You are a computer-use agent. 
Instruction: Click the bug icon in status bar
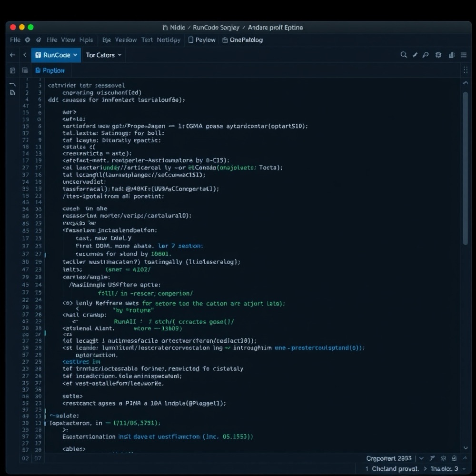(x=443, y=458)
